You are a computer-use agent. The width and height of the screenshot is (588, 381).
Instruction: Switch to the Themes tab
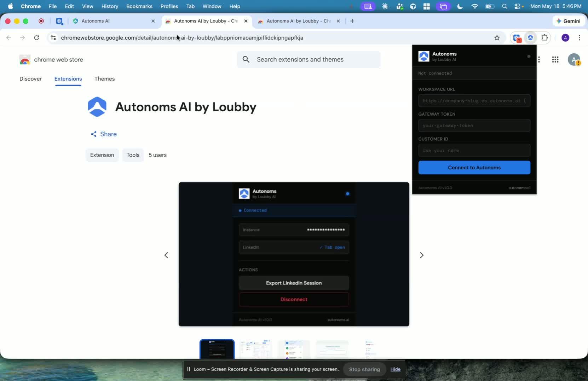click(x=104, y=79)
